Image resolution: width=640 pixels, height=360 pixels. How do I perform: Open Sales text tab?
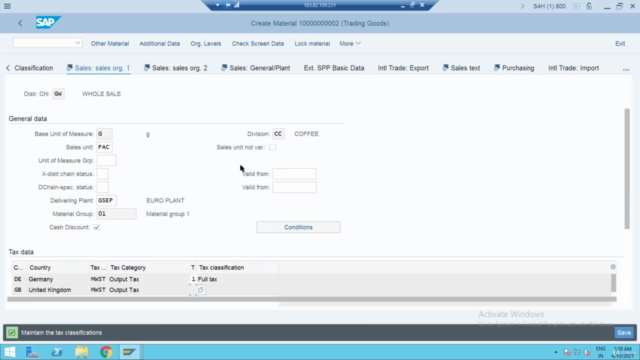pyautogui.click(x=461, y=68)
